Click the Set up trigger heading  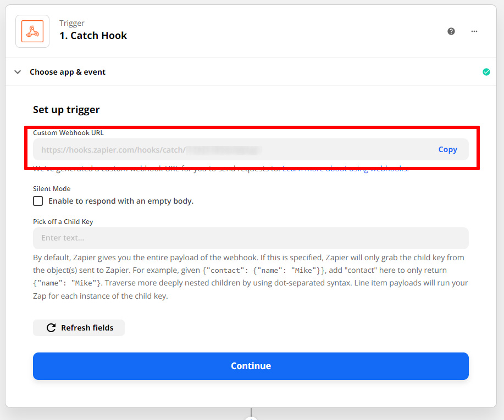pyautogui.click(x=66, y=110)
